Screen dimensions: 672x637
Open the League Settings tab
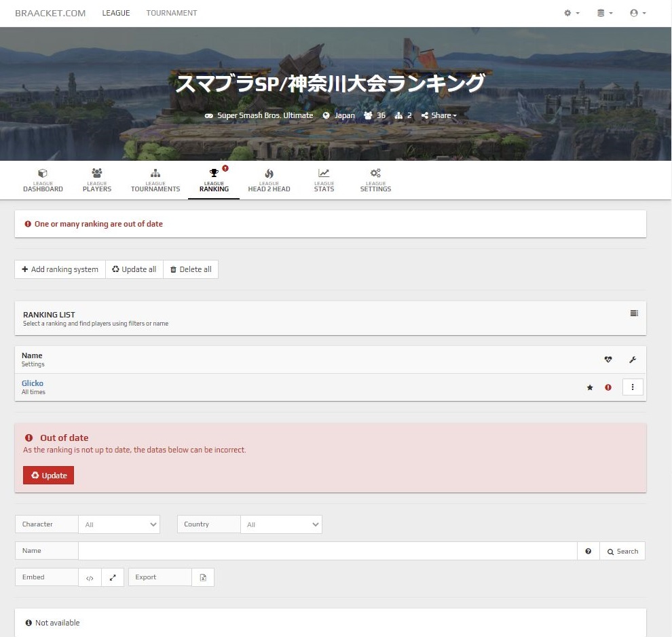click(x=375, y=180)
